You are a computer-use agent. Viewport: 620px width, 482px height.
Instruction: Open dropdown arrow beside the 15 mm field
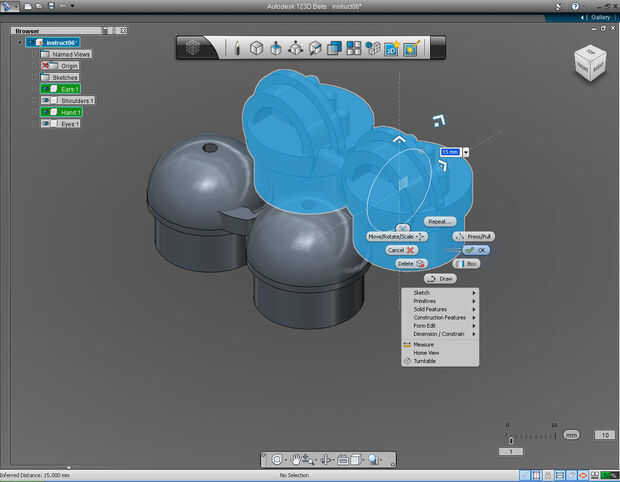pos(466,152)
